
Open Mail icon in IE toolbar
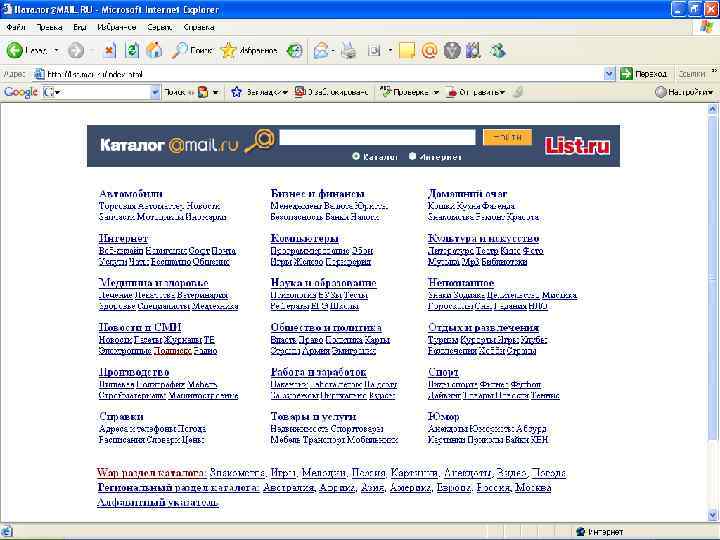point(321,51)
